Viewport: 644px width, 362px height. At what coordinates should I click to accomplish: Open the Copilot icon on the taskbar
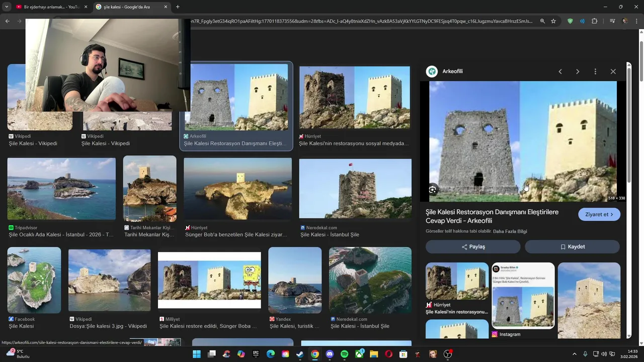tap(241, 354)
